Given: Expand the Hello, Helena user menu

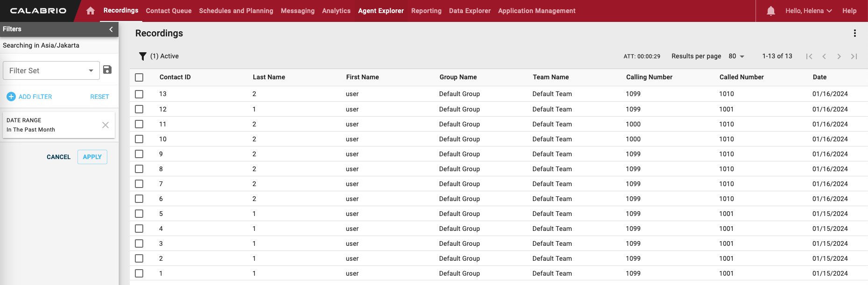Looking at the screenshot, I should coord(808,11).
